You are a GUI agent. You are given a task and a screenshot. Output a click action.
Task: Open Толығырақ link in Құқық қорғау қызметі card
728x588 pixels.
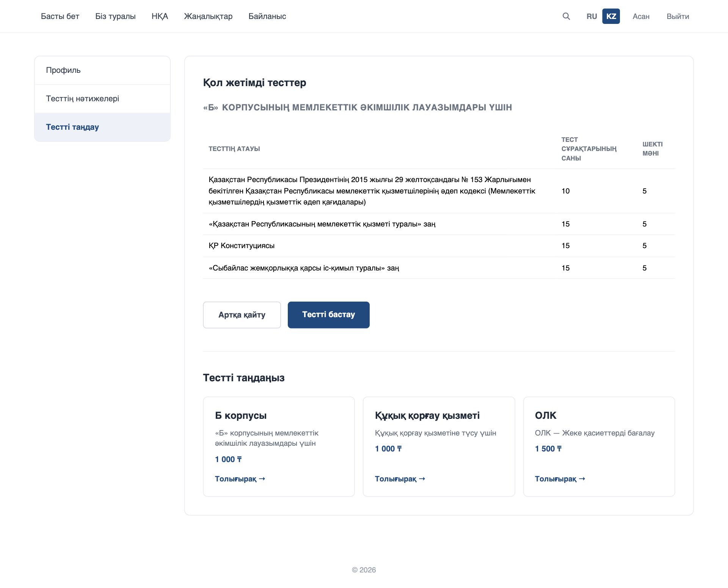(x=400, y=479)
